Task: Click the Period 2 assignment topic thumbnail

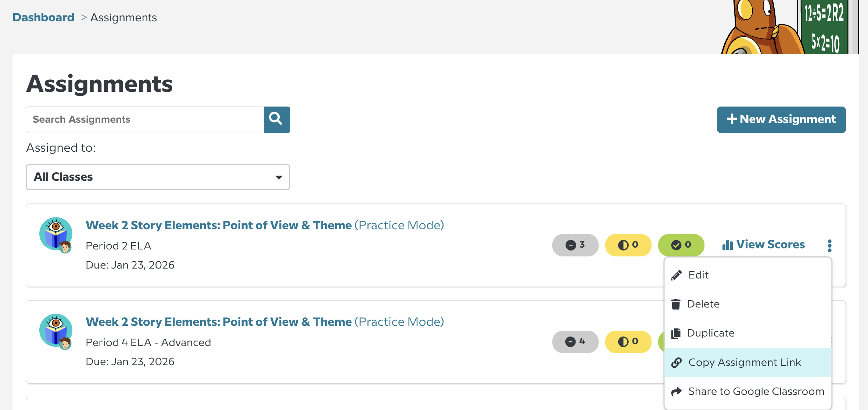Action: click(x=56, y=234)
